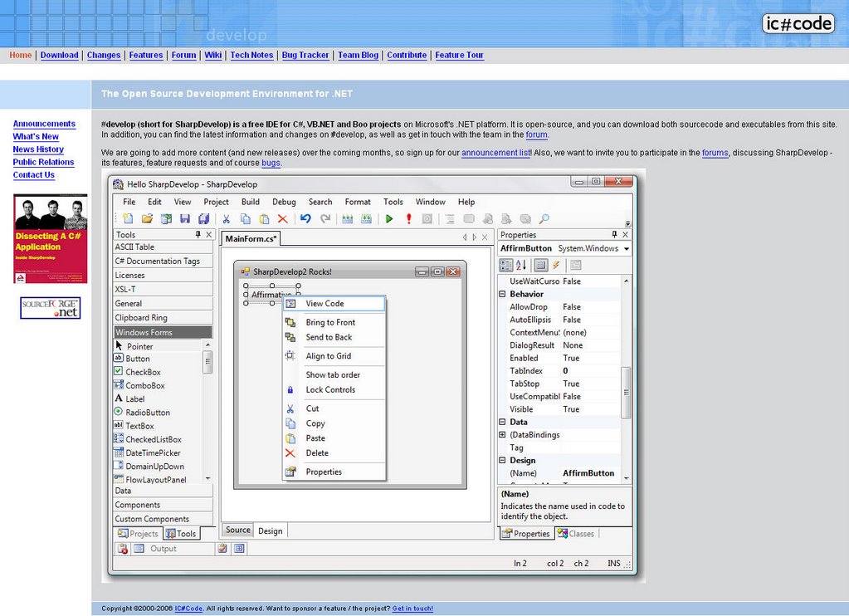Follow the announcement list link
Viewport: 849px width, 616px height.
[496, 153]
